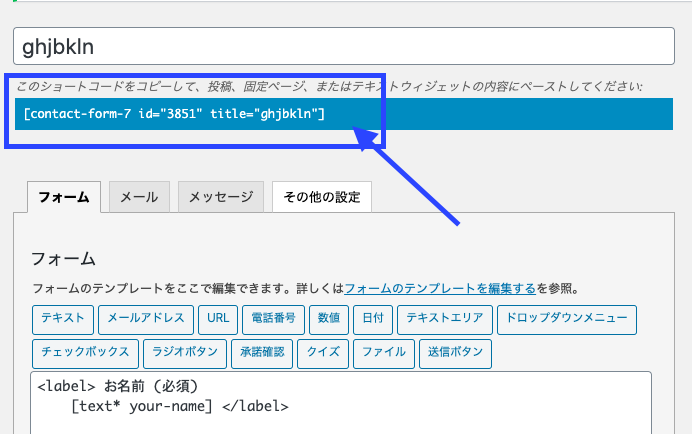
Task: Insert a ファイル tag
Action: pyautogui.click(x=384, y=354)
